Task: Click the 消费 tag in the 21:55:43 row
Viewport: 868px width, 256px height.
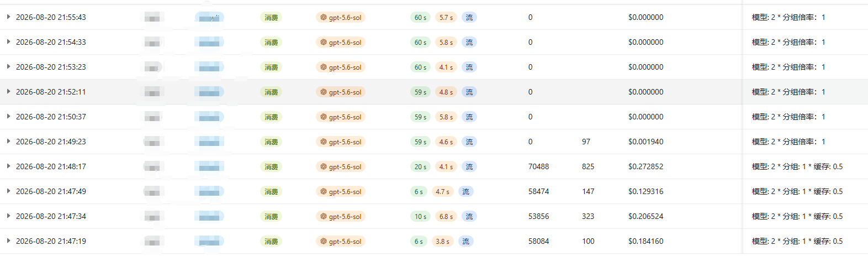Action: [x=271, y=17]
